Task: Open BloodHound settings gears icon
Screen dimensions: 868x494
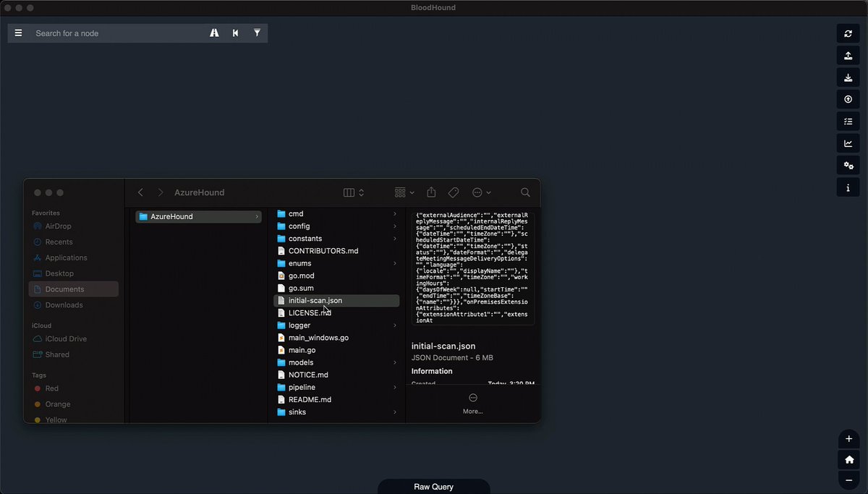Action: pos(848,166)
